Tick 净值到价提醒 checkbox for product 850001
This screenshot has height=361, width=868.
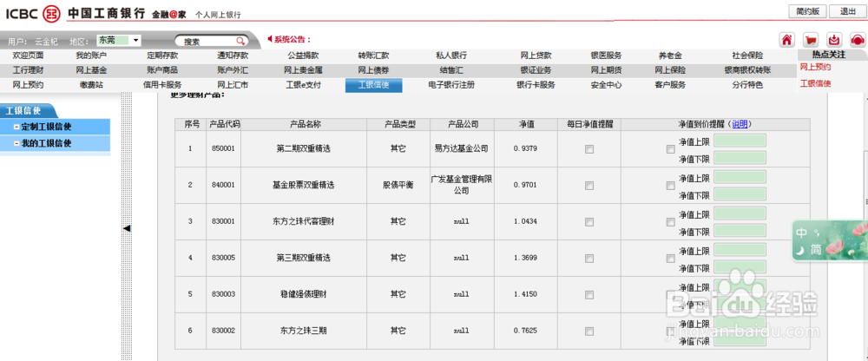(x=670, y=149)
